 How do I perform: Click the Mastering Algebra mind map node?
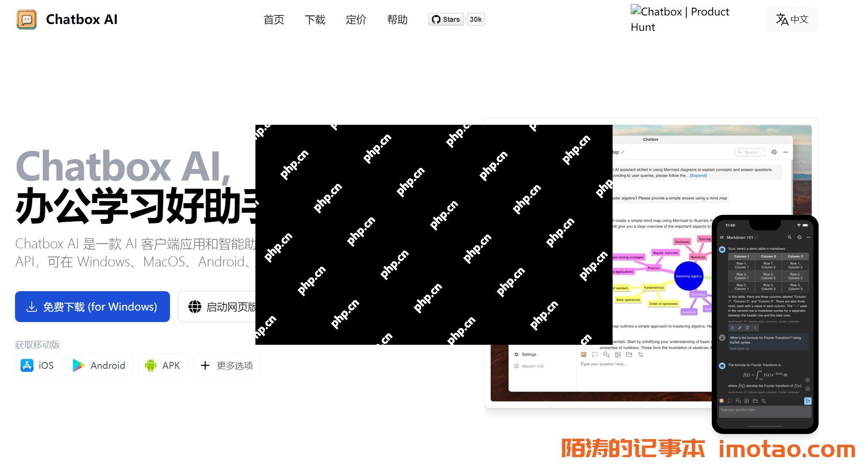click(x=689, y=276)
